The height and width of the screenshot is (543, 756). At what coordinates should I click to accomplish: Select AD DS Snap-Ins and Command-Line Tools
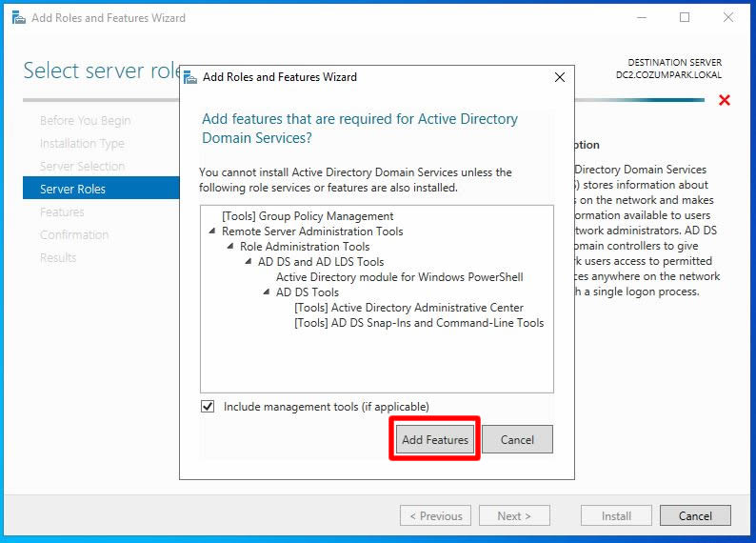click(419, 323)
